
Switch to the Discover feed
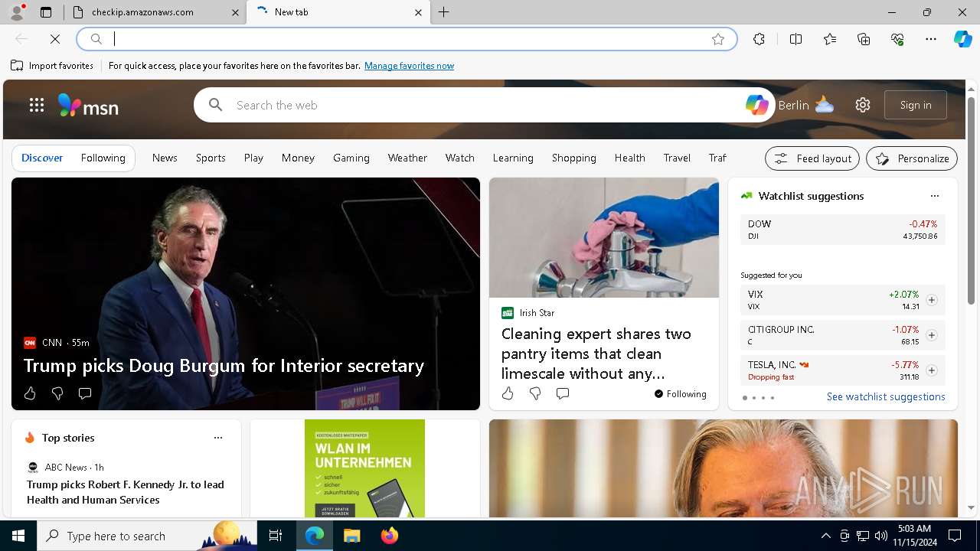click(42, 158)
